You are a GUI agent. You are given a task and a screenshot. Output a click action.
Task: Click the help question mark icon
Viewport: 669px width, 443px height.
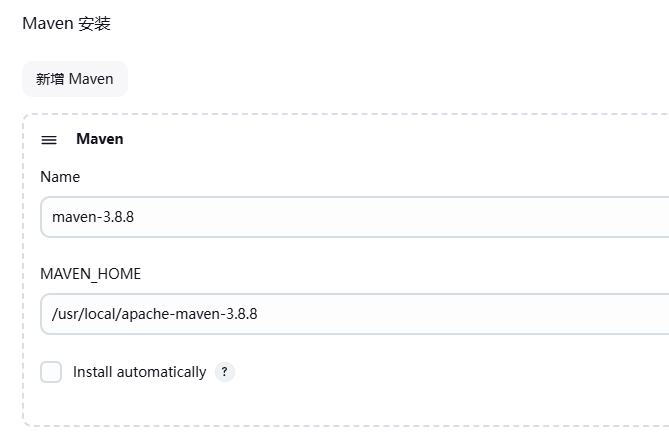click(225, 372)
